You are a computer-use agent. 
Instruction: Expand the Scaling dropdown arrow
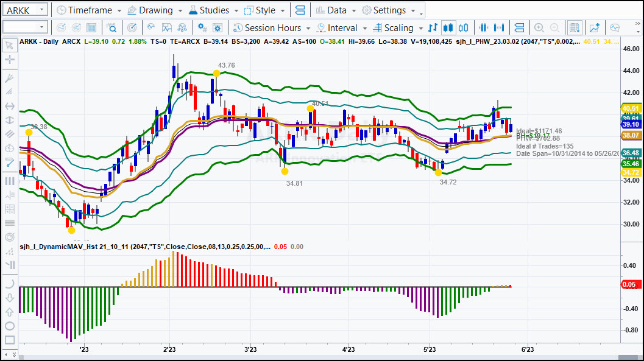click(420, 28)
